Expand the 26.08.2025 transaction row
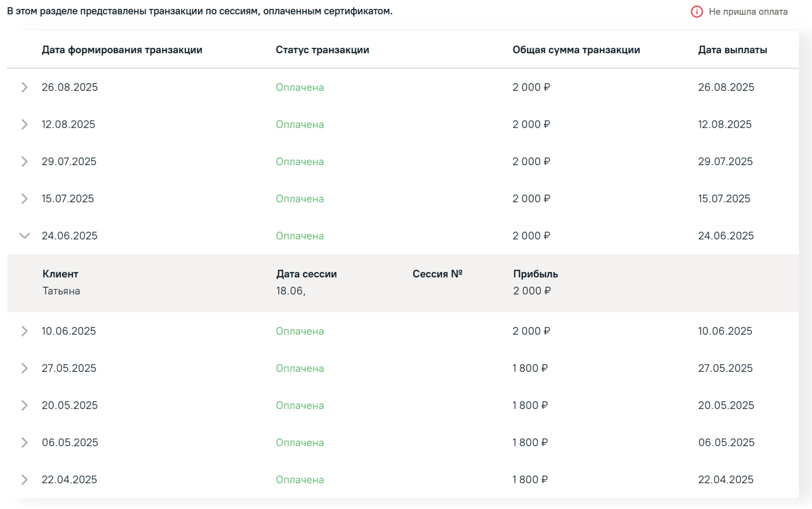Screen dimensions: 812x509 [x=24, y=87]
